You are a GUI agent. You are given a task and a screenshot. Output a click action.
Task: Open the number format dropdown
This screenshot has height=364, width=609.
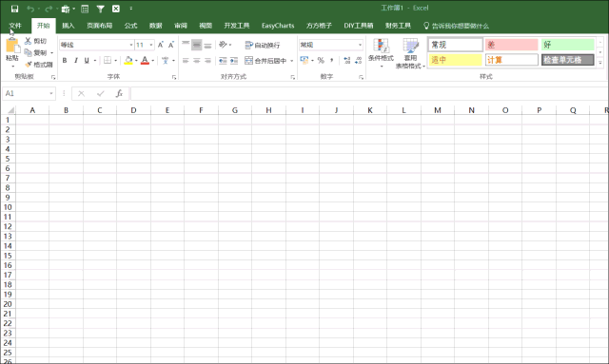click(x=360, y=45)
